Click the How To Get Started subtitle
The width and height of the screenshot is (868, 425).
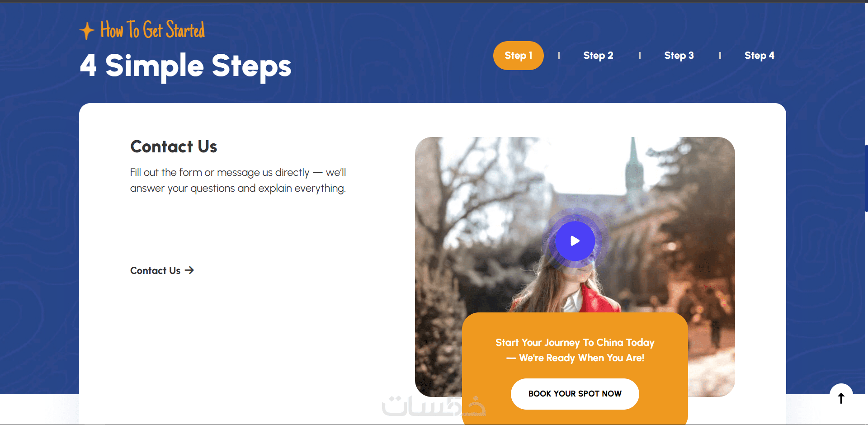(x=152, y=30)
